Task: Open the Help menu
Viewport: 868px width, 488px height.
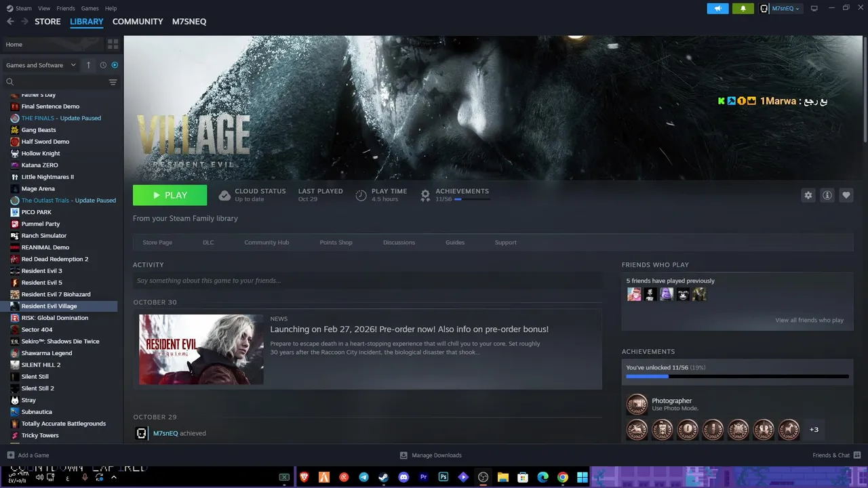Action: click(x=111, y=8)
